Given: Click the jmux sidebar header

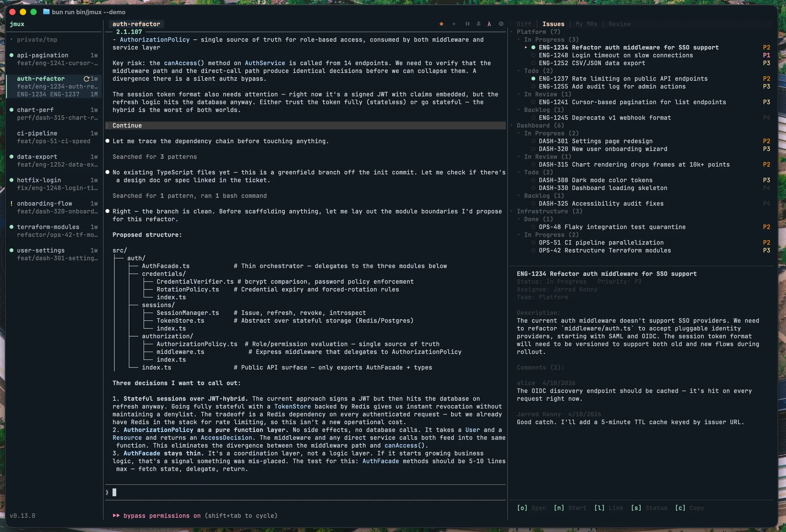Looking at the screenshot, I should coord(17,24).
